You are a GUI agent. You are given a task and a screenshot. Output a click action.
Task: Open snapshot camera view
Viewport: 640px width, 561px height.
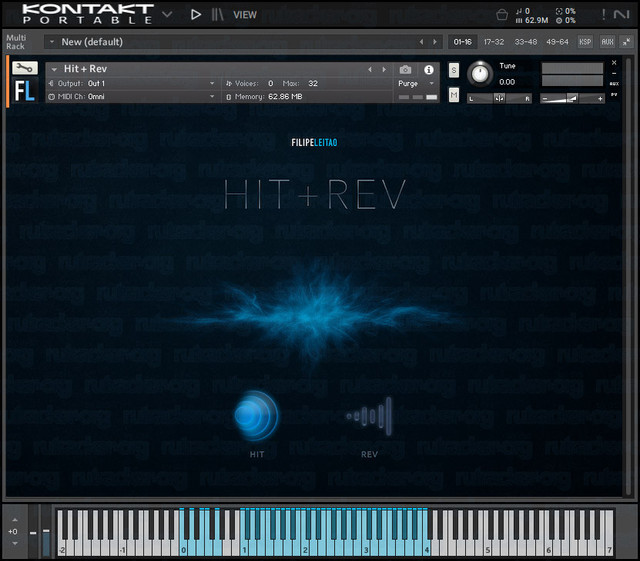405,70
